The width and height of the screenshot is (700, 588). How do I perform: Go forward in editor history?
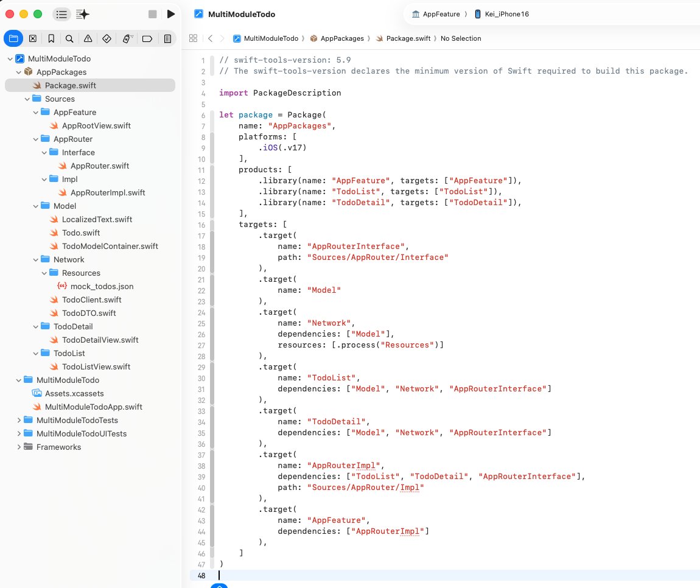pos(222,38)
